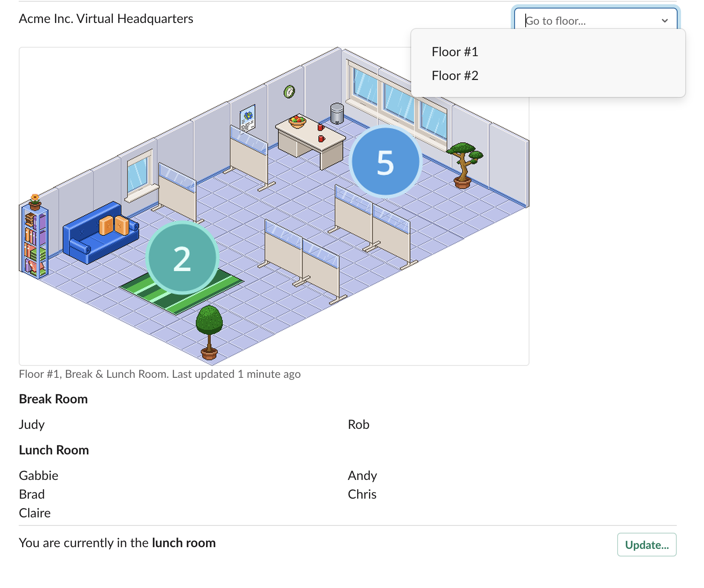Viewport: 704px width, 588px height.
Task: Click the office floor map image
Action: click(x=274, y=206)
